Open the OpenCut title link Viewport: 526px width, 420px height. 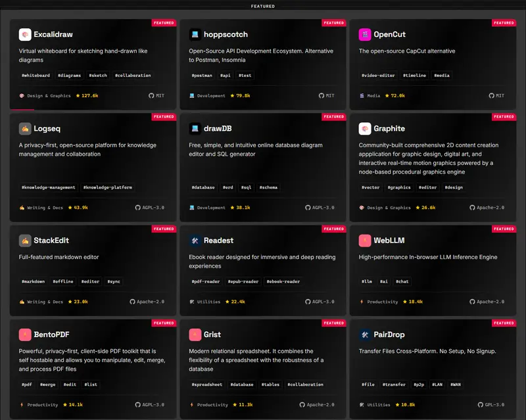click(389, 35)
